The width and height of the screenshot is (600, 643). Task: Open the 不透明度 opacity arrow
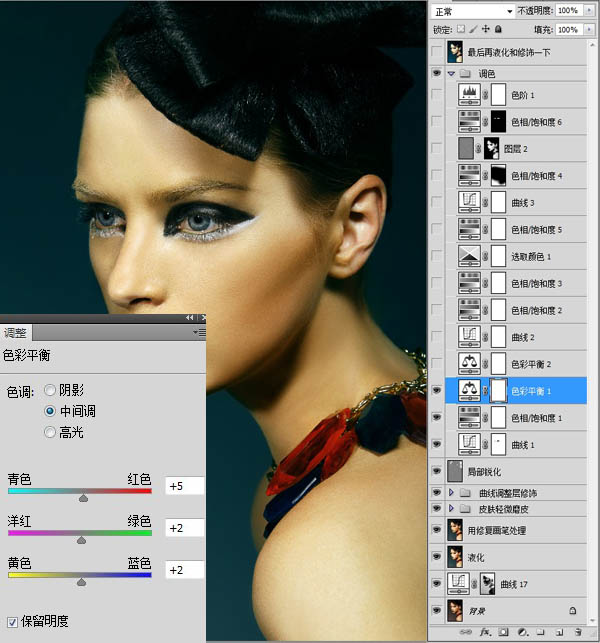click(x=589, y=11)
